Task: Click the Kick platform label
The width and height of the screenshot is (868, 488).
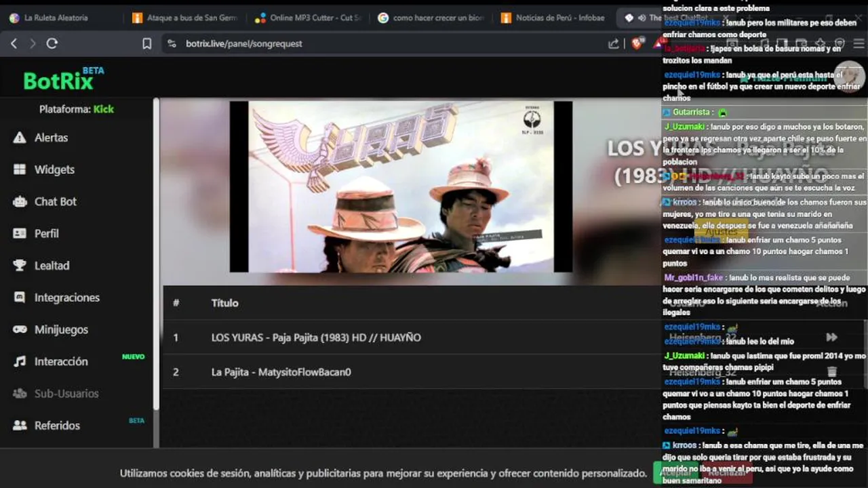Action: [104, 109]
